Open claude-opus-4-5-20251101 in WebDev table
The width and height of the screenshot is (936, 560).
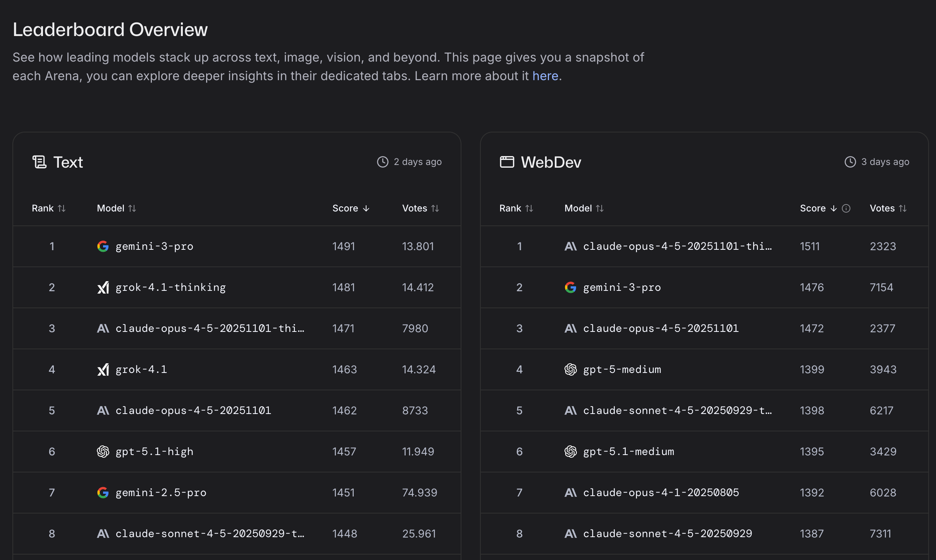pos(661,328)
